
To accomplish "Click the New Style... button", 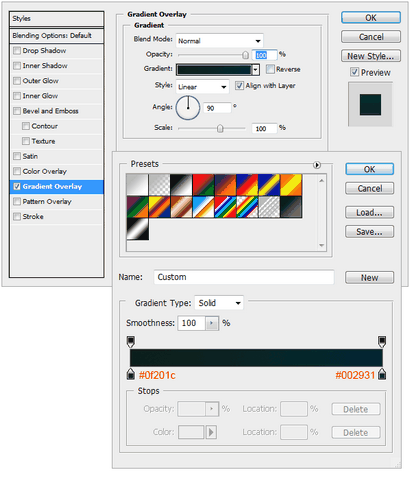I will (371, 56).
